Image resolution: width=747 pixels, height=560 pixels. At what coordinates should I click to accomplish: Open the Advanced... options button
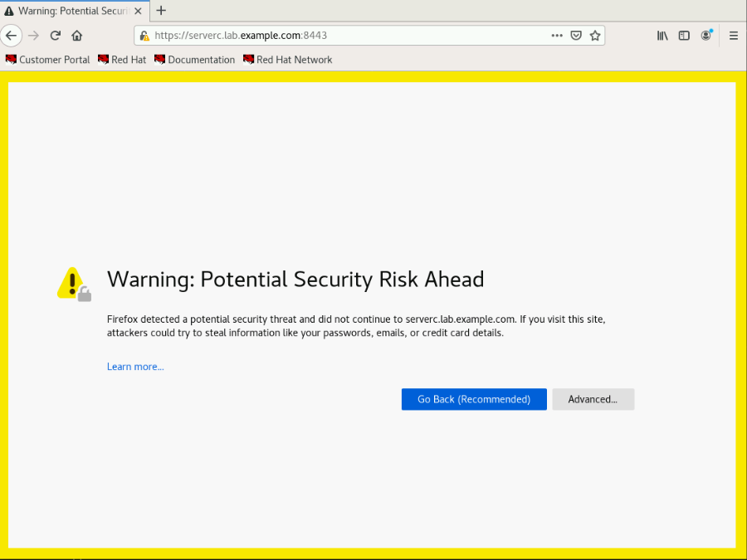593,399
